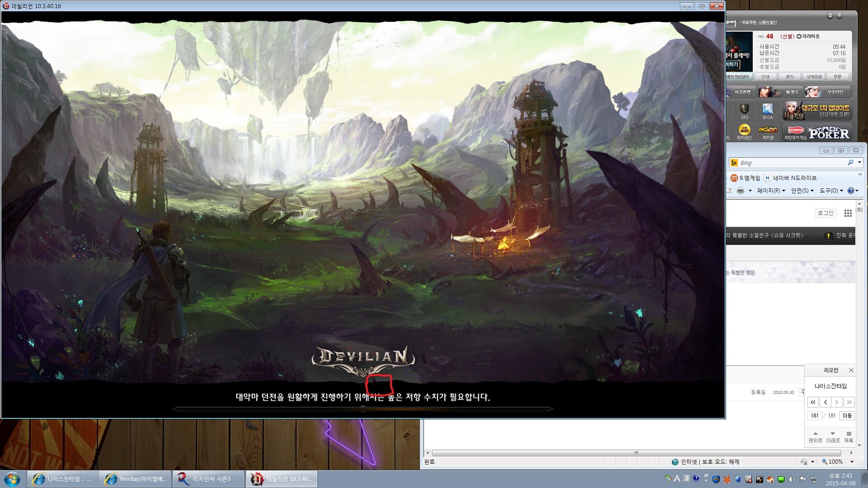Open the 페이지(P) menu

771,191
